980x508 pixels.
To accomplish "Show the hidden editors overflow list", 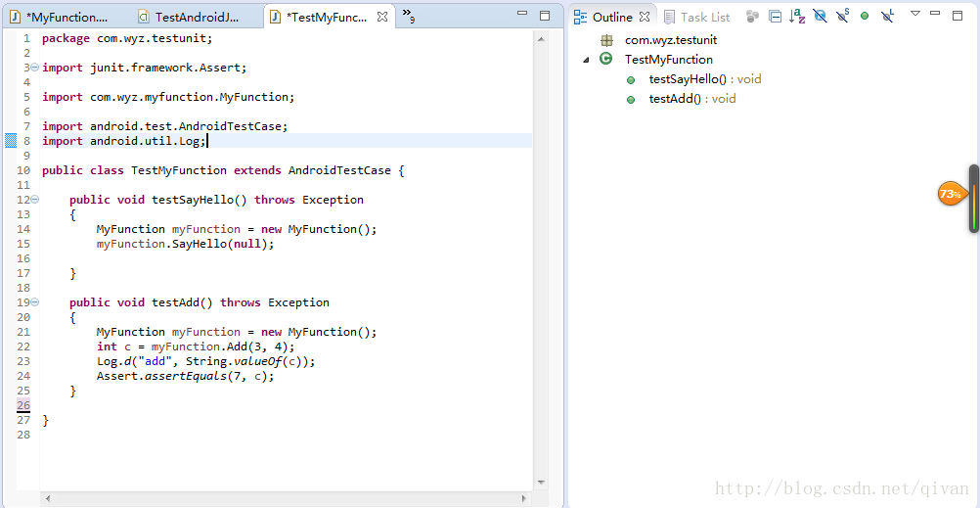I will pos(408,15).
